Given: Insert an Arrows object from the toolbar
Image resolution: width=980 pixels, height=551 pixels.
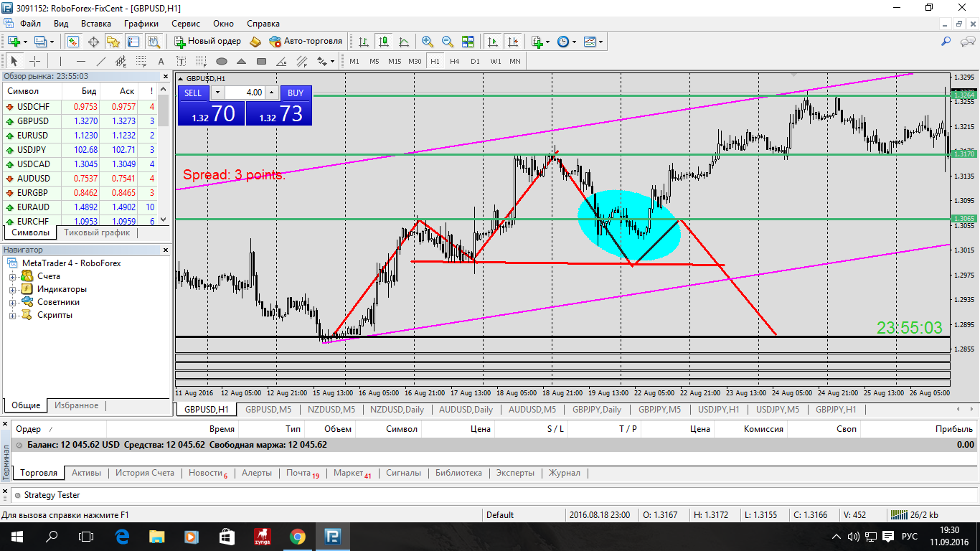Looking at the screenshot, I should click(322, 61).
